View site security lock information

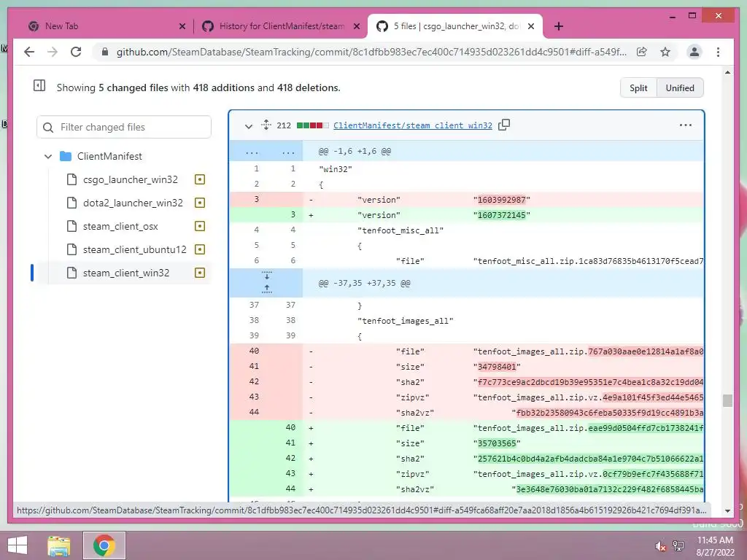tap(105, 52)
